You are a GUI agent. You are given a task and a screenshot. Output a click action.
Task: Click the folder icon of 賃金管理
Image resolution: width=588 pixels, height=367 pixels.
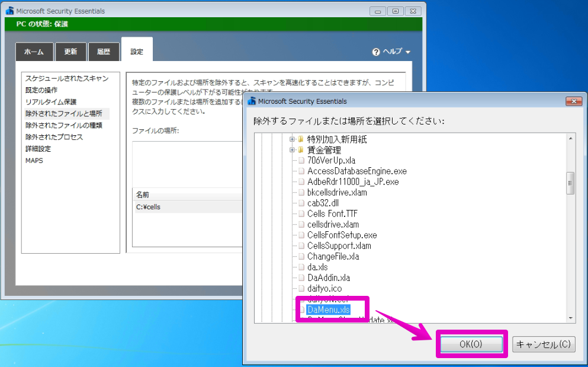(x=301, y=150)
